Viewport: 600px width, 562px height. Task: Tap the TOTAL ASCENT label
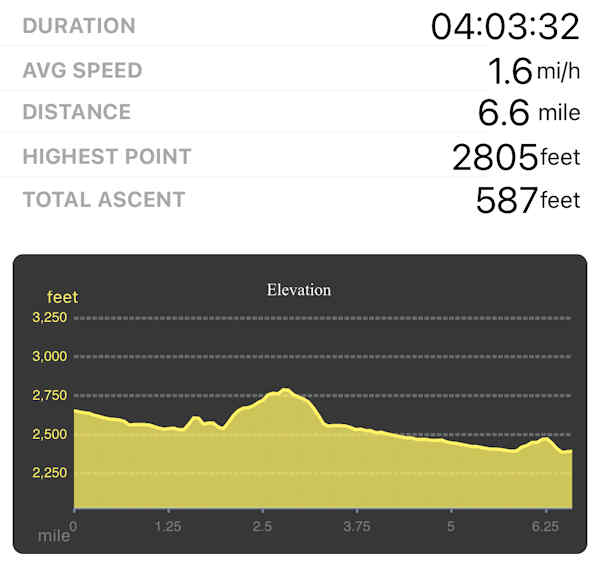point(103,199)
